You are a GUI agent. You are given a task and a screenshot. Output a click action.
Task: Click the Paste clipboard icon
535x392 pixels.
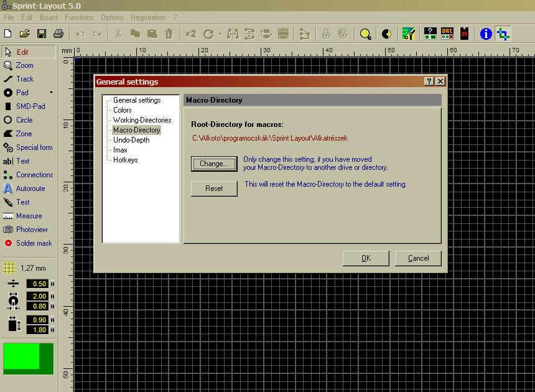coord(152,34)
